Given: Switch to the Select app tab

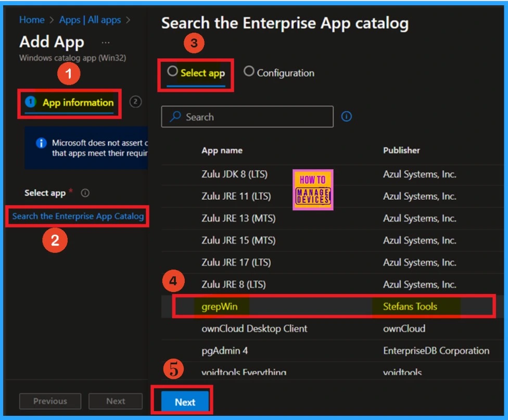Looking at the screenshot, I should [x=196, y=73].
